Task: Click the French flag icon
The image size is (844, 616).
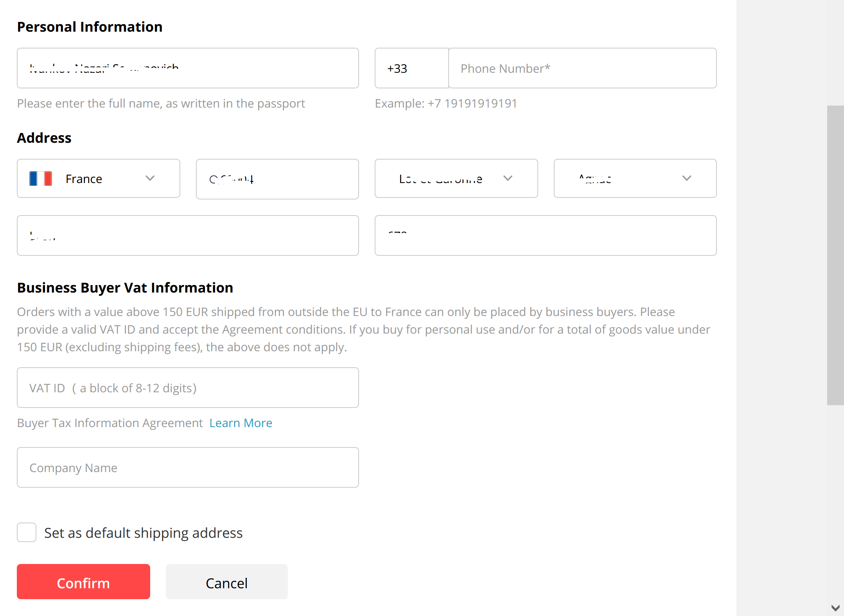Action: click(41, 179)
